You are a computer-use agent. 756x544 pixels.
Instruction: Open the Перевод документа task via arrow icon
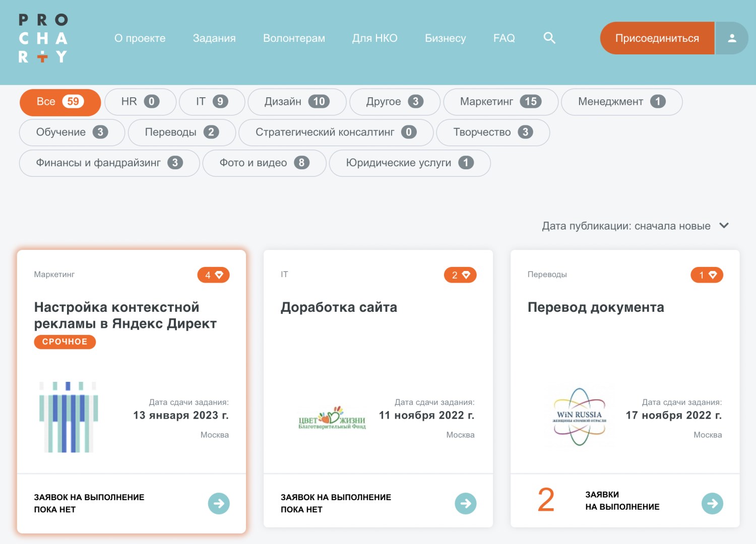click(712, 503)
